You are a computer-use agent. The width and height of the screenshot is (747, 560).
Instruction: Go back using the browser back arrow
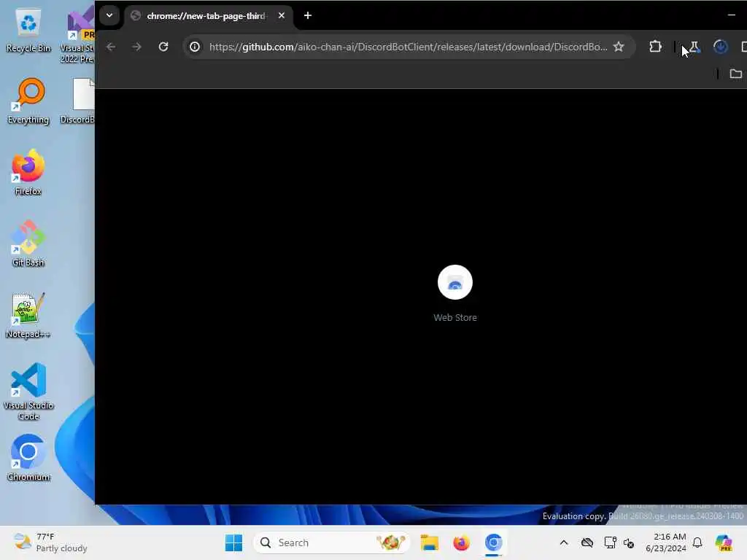(x=111, y=47)
